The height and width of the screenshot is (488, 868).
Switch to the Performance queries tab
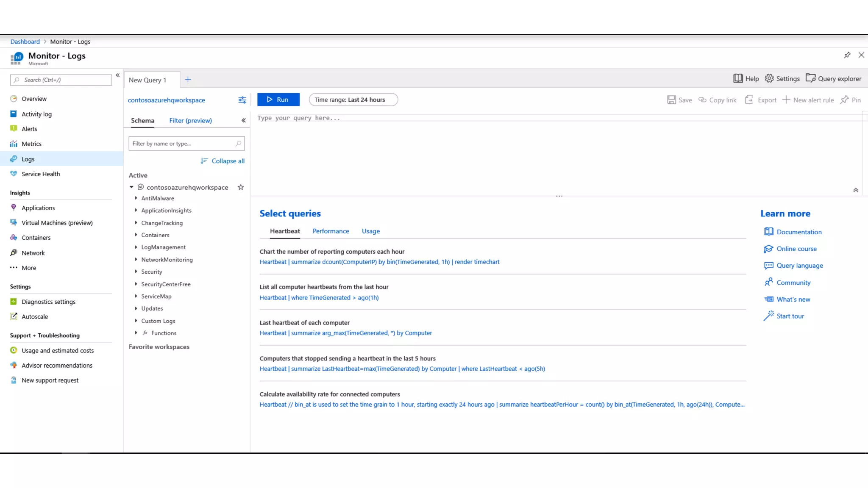pyautogui.click(x=331, y=231)
